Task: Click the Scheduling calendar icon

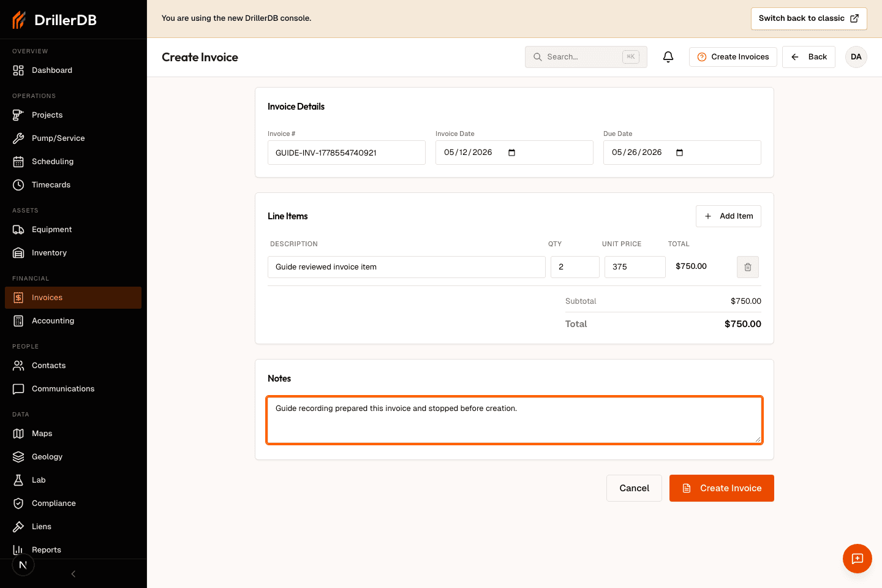Action: [x=18, y=162]
